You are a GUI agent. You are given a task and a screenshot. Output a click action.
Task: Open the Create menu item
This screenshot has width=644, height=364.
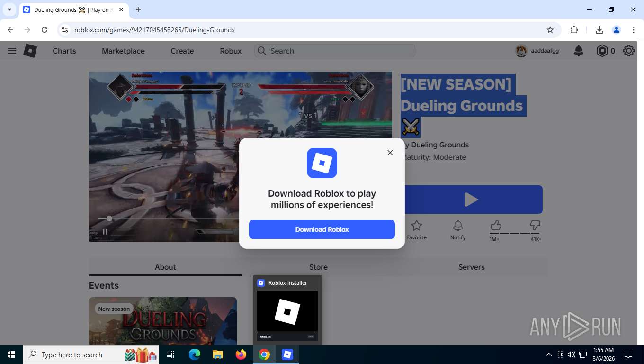pyautogui.click(x=182, y=51)
